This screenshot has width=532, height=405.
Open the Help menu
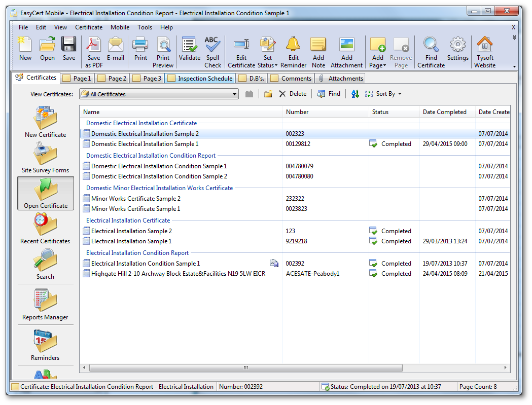166,27
